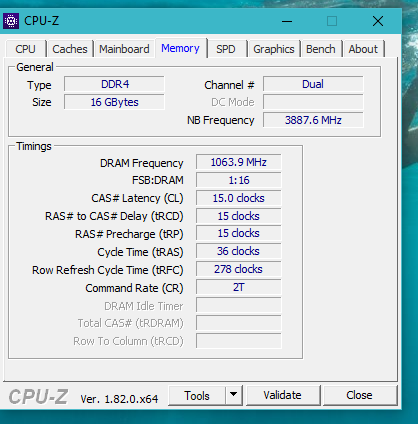418x424 pixels.
Task: Expand the Tools dropdown arrow
Action: point(234,396)
